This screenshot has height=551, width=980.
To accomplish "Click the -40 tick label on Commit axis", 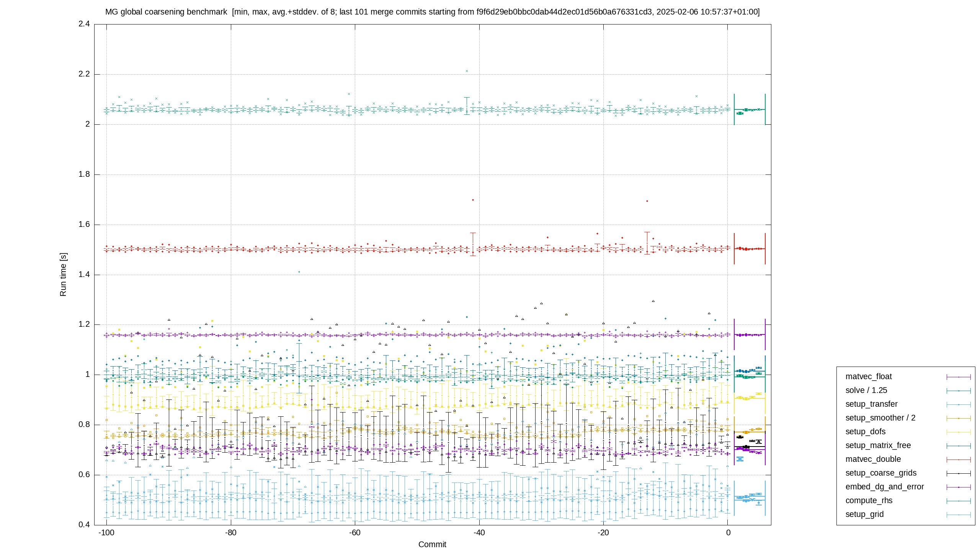I will (x=479, y=533).
